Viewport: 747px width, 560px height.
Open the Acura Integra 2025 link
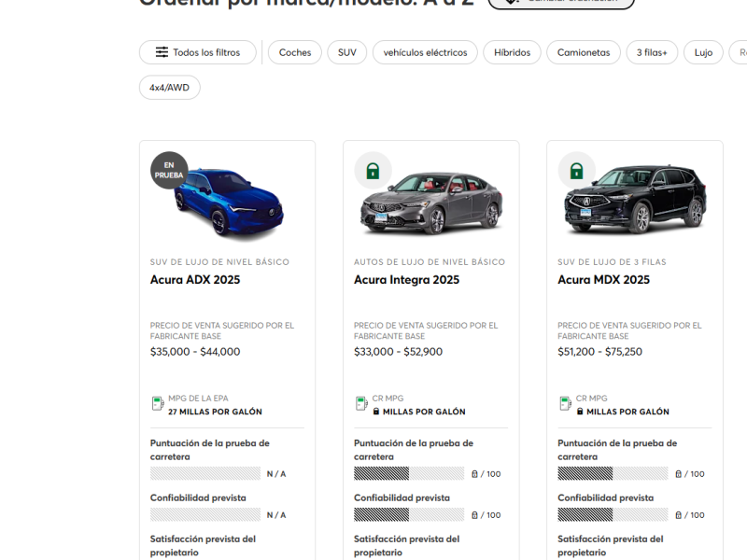(x=406, y=279)
